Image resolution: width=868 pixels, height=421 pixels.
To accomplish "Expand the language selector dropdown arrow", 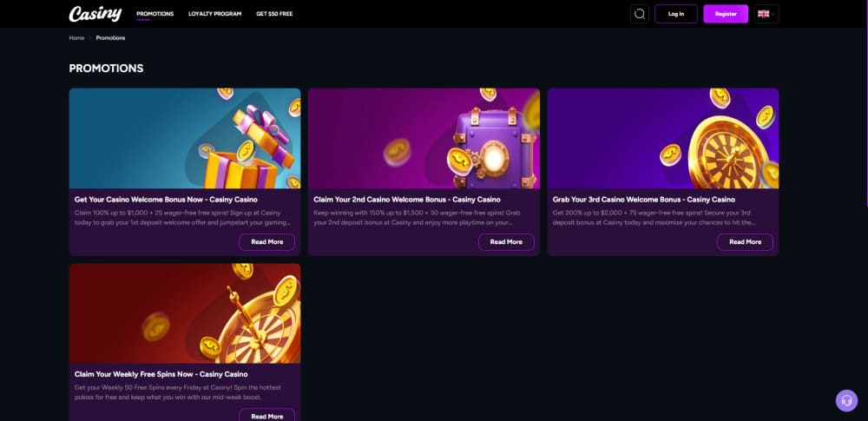I will click(x=773, y=14).
